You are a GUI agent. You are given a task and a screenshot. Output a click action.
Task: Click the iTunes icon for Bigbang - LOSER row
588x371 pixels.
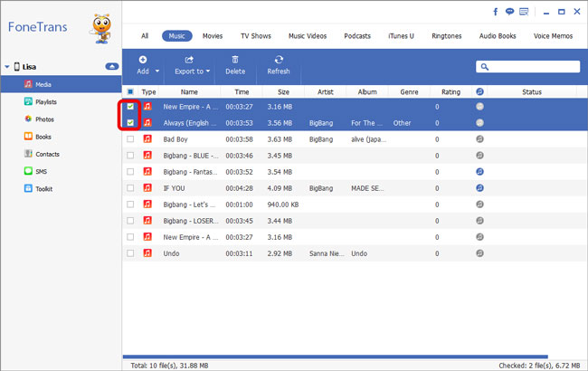[479, 220]
